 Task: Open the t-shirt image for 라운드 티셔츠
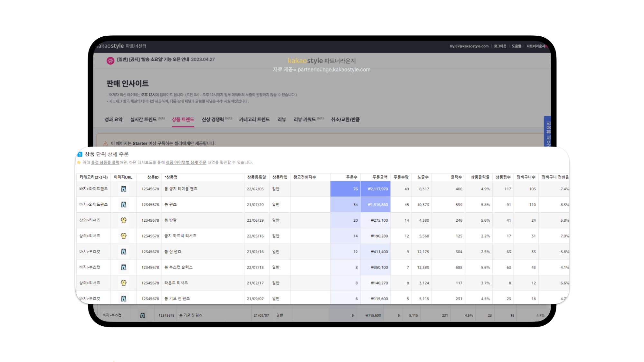[x=124, y=283]
